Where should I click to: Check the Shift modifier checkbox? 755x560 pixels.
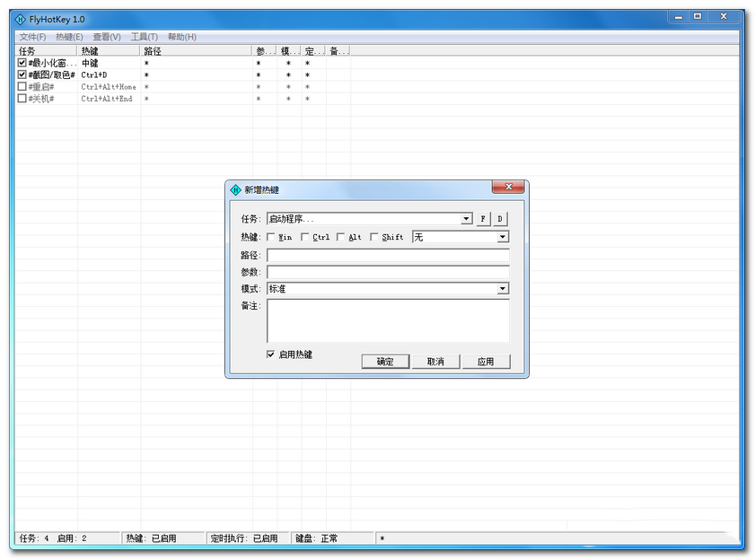point(374,237)
